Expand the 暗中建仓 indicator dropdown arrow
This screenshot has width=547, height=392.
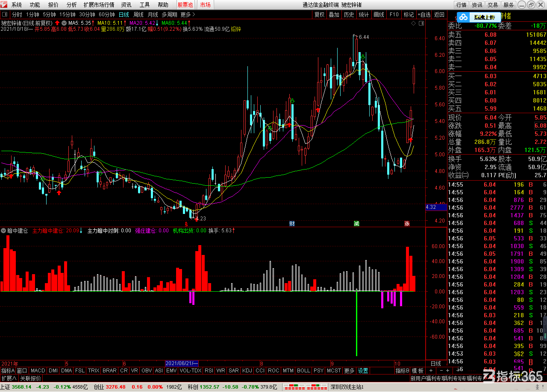[x=3, y=231]
